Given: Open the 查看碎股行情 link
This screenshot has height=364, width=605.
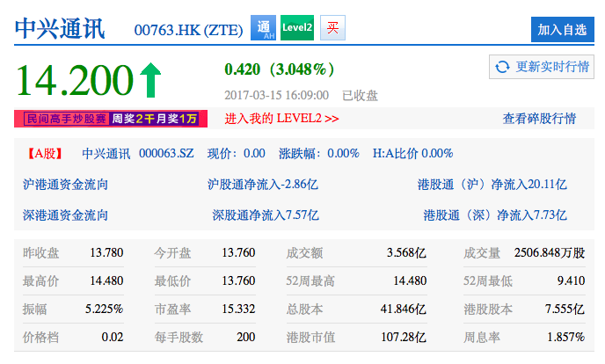Looking at the screenshot, I should click(539, 118).
